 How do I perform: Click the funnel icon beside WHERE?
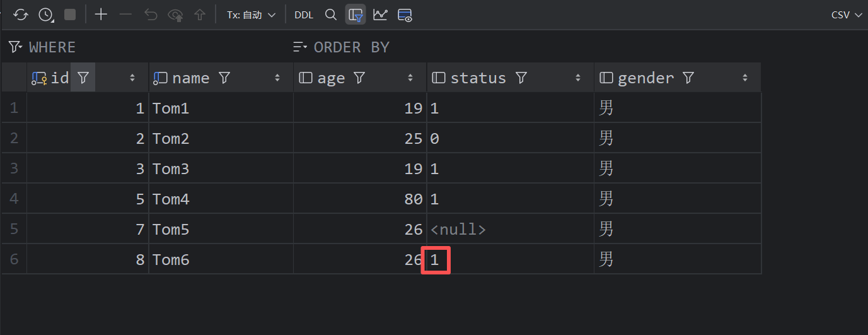coord(16,47)
